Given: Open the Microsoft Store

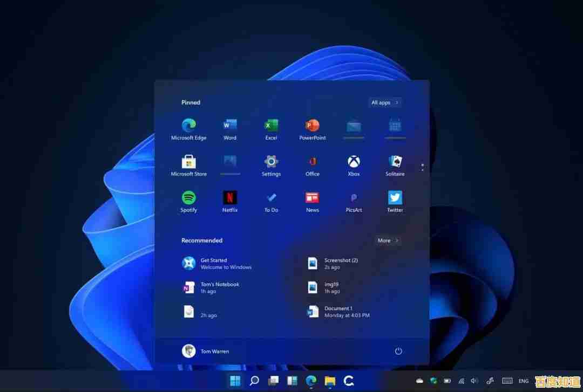Looking at the screenshot, I should [188, 164].
